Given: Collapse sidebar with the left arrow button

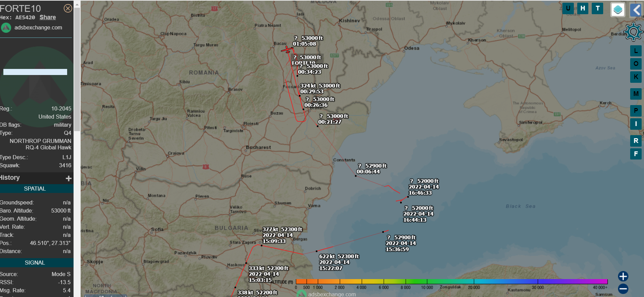Looking at the screenshot, I should point(636,10).
